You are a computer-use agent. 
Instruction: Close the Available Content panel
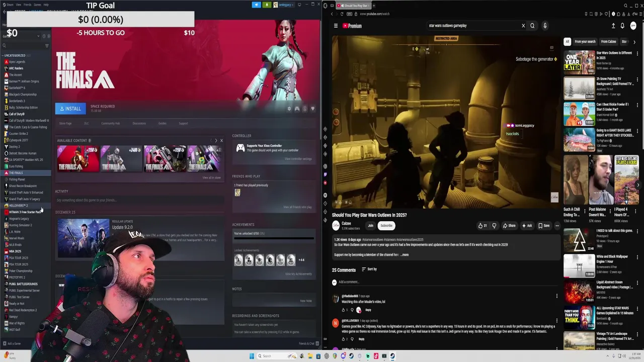click(x=221, y=140)
